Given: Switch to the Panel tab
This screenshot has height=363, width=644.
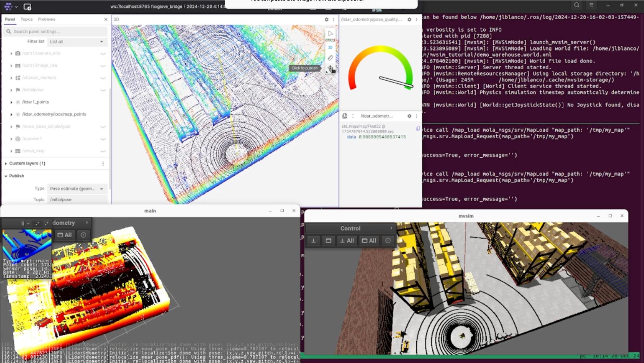Looking at the screenshot, I should pos(10,19).
